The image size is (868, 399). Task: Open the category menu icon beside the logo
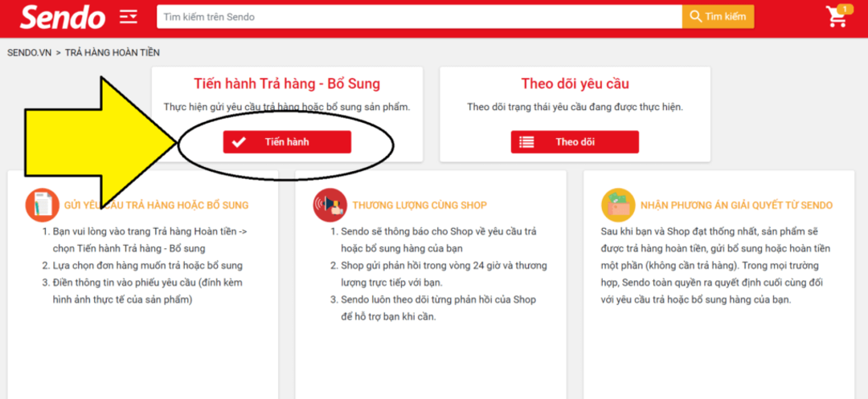[x=129, y=17]
